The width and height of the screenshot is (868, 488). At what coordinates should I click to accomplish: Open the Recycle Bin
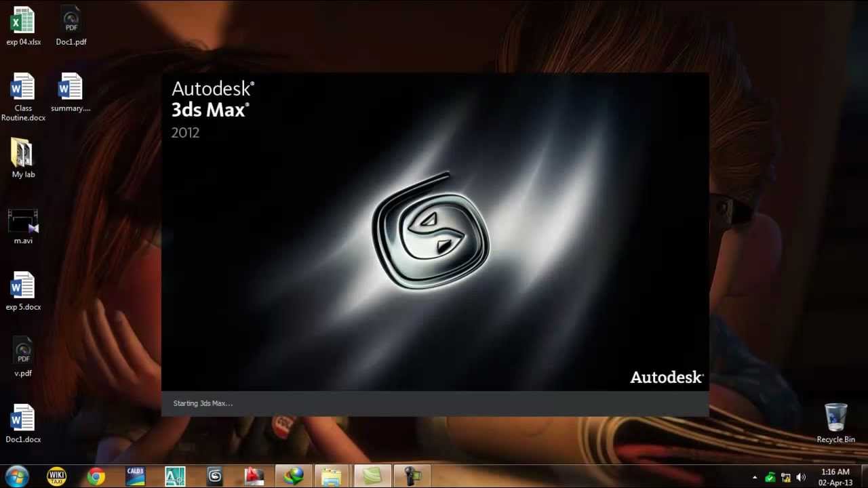point(835,423)
